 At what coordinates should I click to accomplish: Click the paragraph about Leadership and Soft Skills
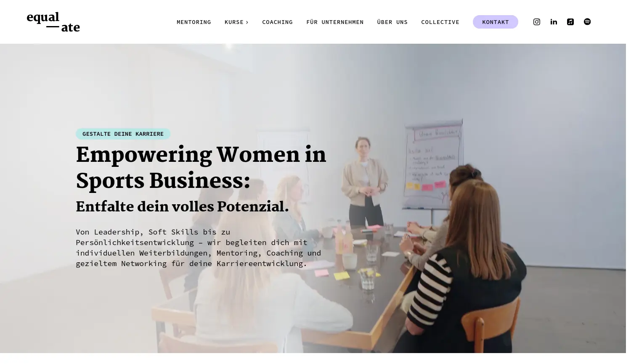click(x=198, y=248)
